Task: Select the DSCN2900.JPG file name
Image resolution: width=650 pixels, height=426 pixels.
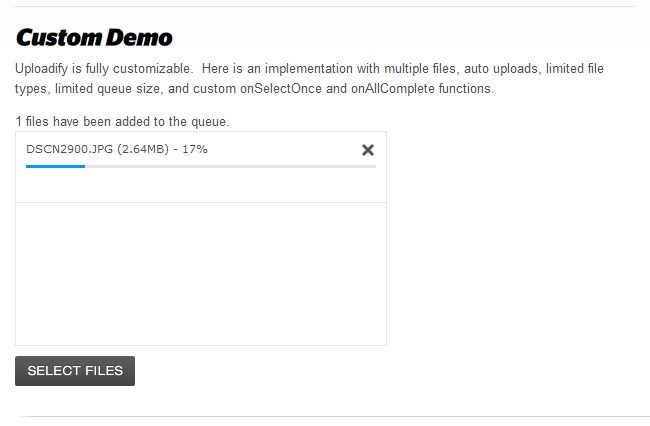Action: (x=69, y=149)
